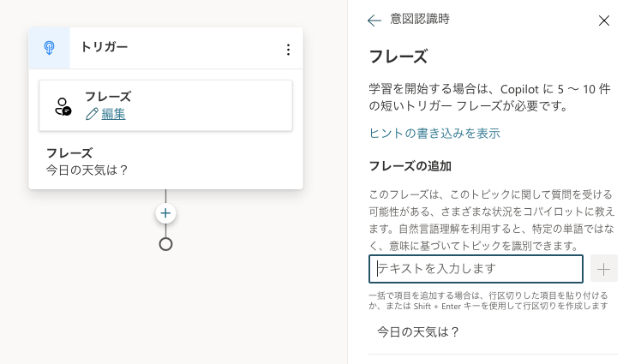Select the 今日の天気は？ phrase in the panel list
The image size is (635, 364).
pyautogui.click(x=419, y=331)
